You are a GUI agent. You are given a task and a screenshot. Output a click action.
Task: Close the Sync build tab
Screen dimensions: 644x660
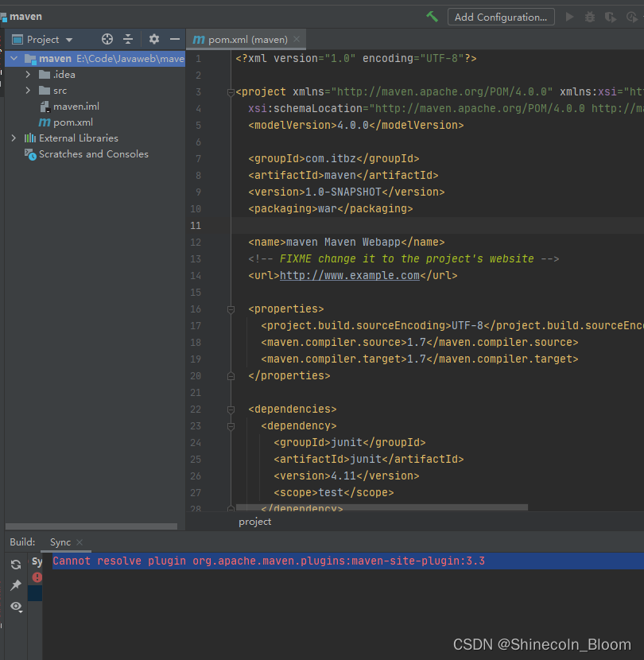point(80,542)
